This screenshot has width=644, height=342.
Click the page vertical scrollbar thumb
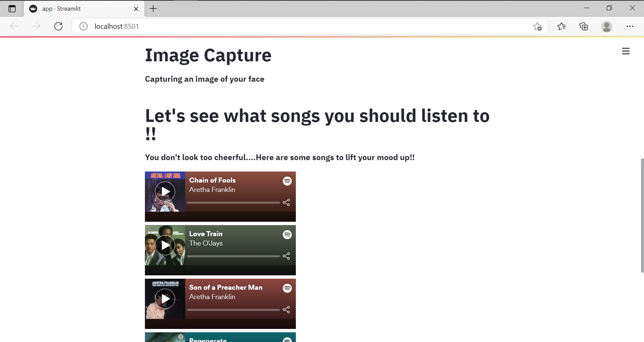pyautogui.click(x=642, y=215)
